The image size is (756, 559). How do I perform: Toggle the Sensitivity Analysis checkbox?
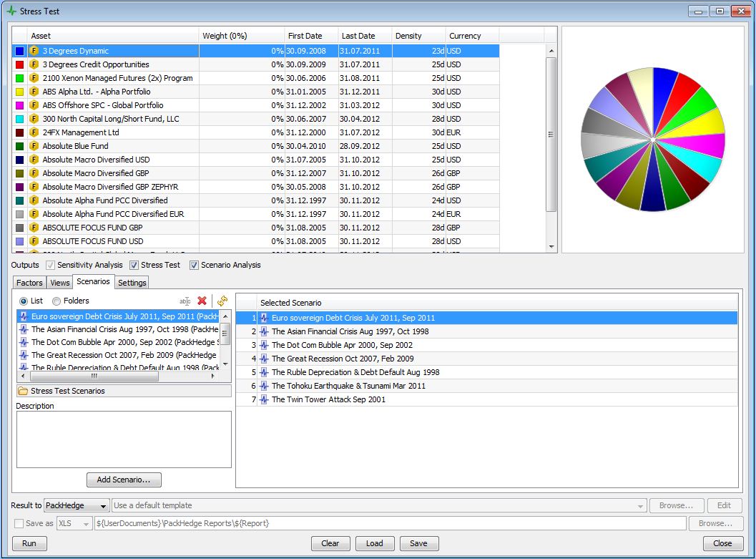click(x=50, y=265)
